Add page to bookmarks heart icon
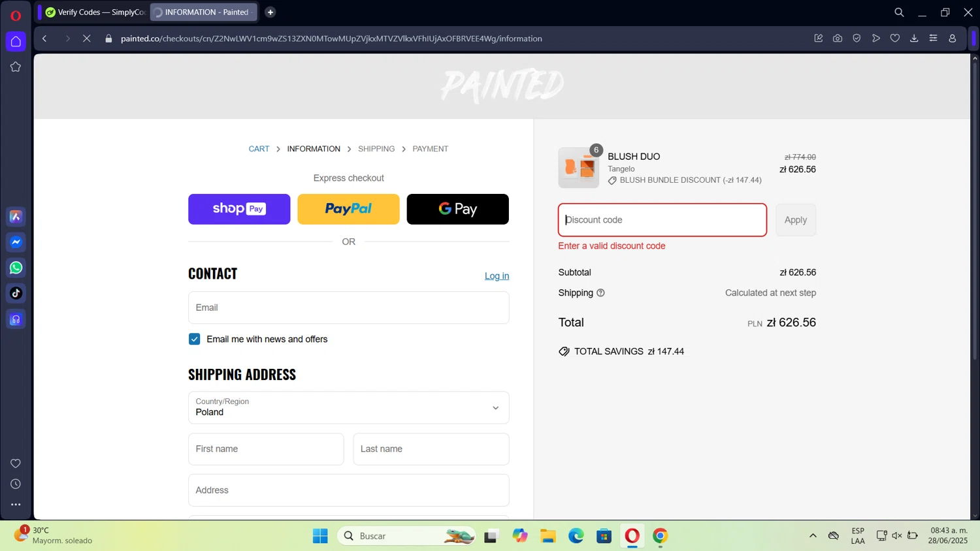 (895, 39)
